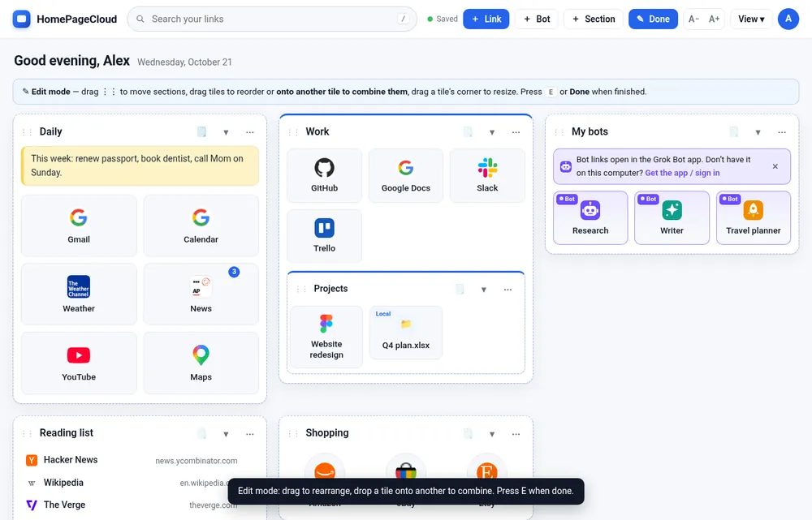Viewport: 812px width, 520px height.
Task: Open the Shopping more options menu
Action: coord(516,434)
